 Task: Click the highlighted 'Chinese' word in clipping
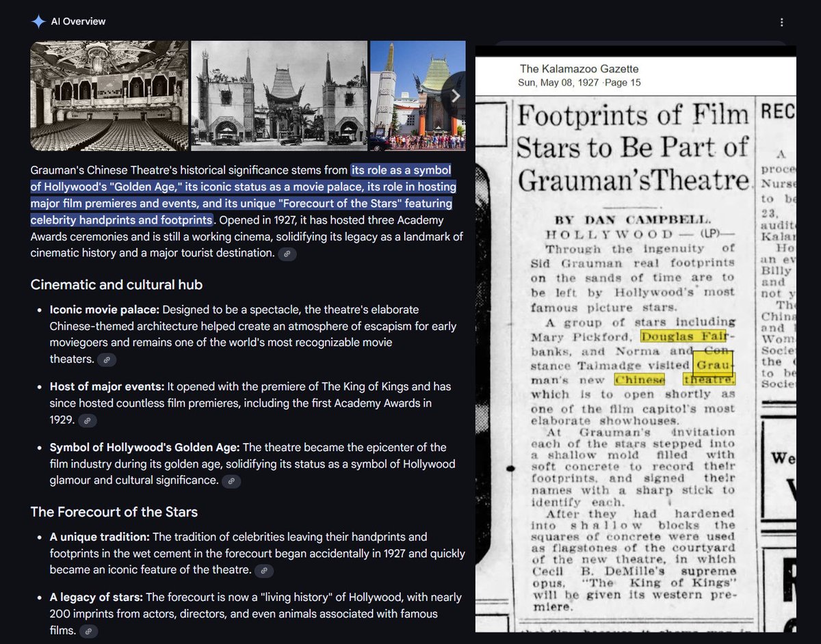coord(640,379)
